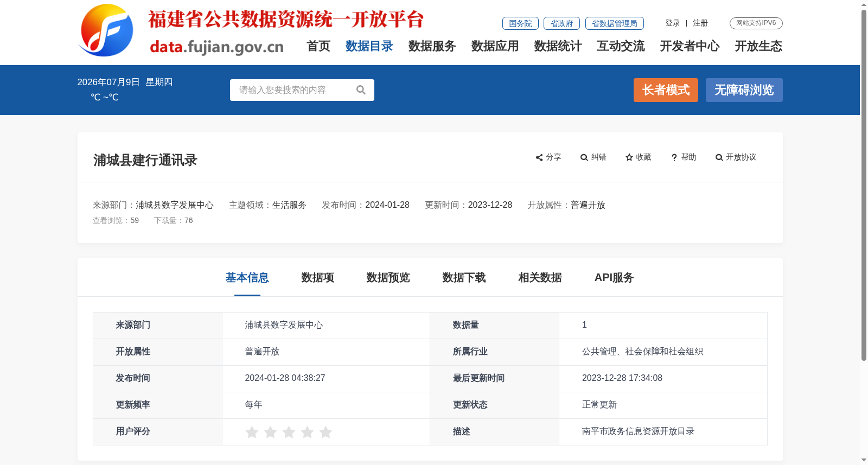Click 浦城县数字发展中心 in the info table
Viewport: 868px width, 465px height.
(x=284, y=325)
